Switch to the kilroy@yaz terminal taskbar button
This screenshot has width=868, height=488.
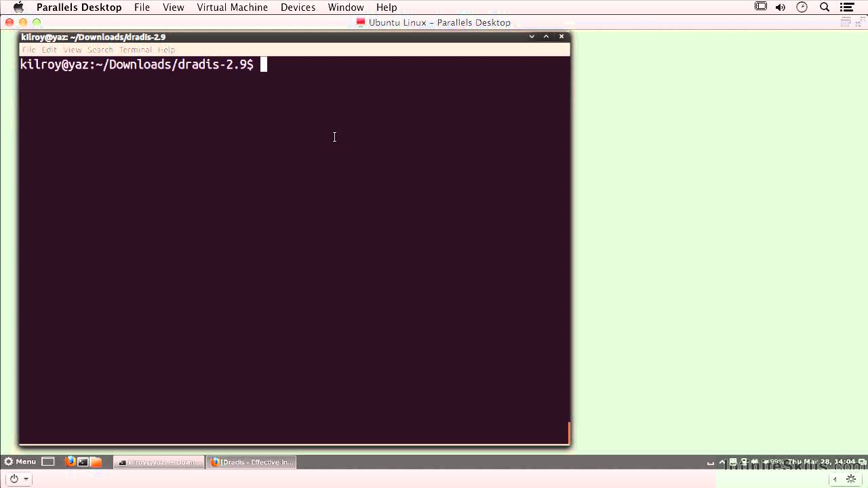pos(159,462)
